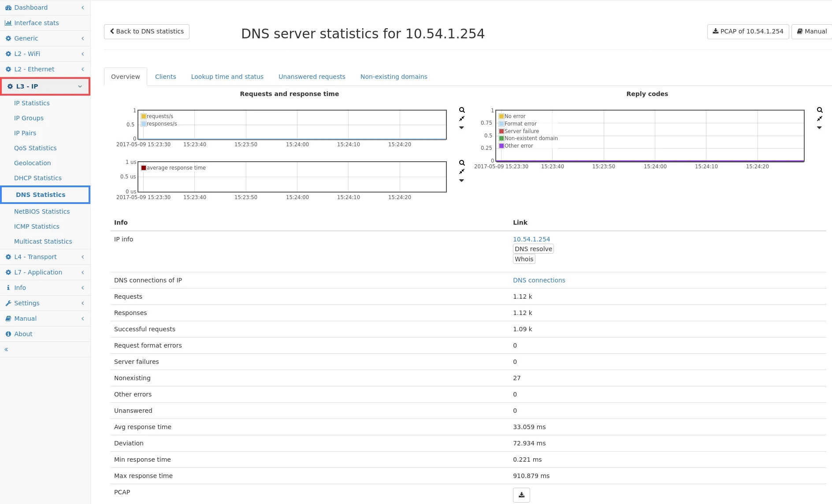The width and height of the screenshot is (832, 504).
Task: Open Interface stats from chart icon
Action: pos(8,23)
